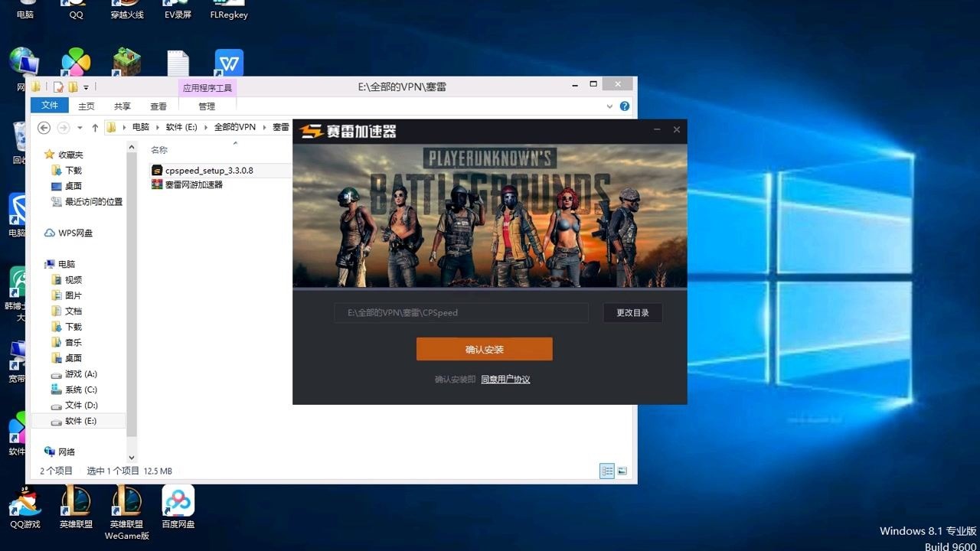Click the blue Explorer help icon
This screenshot has width=980, height=551.
point(625,106)
